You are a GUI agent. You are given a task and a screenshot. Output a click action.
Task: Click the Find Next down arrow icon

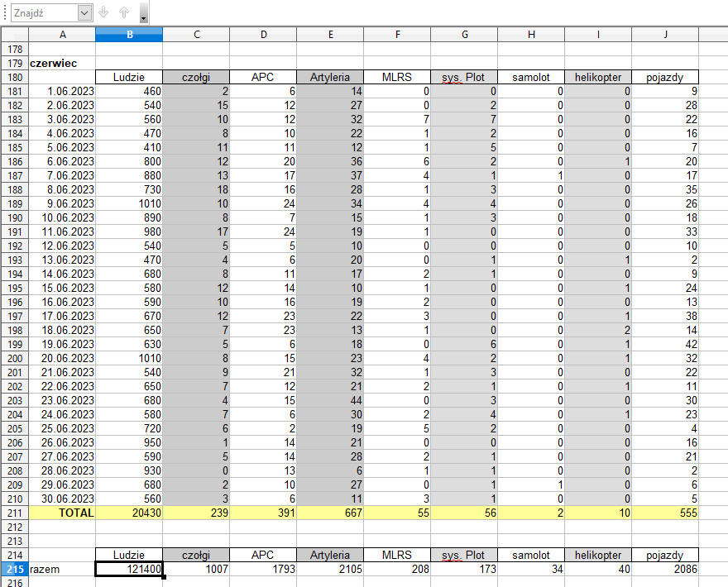tap(103, 12)
